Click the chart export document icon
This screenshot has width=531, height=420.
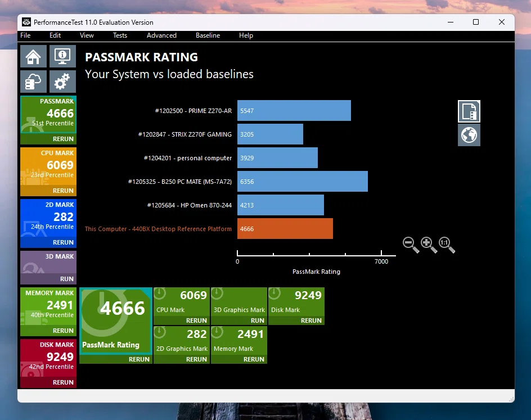[469, 111]
